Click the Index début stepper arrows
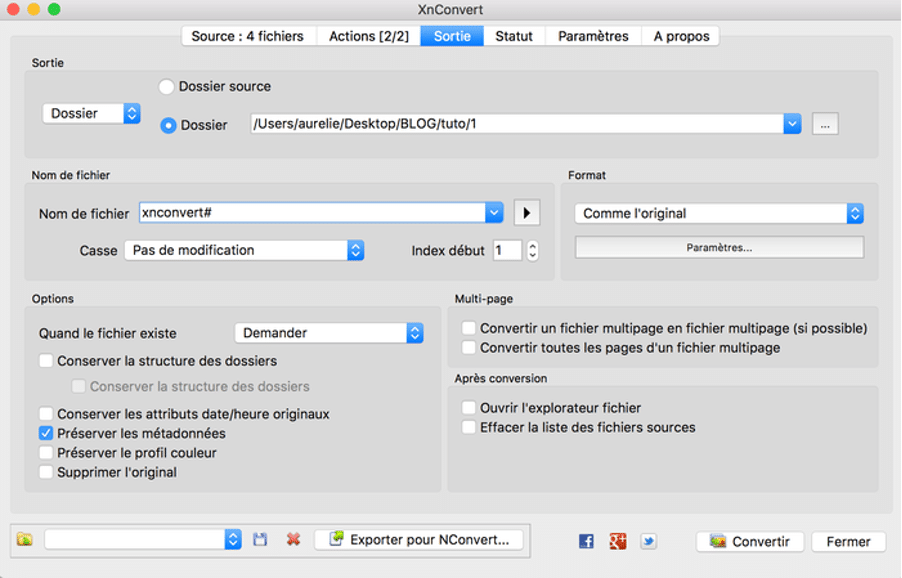This screenshot has width=902, height=578. coord(533,250)
